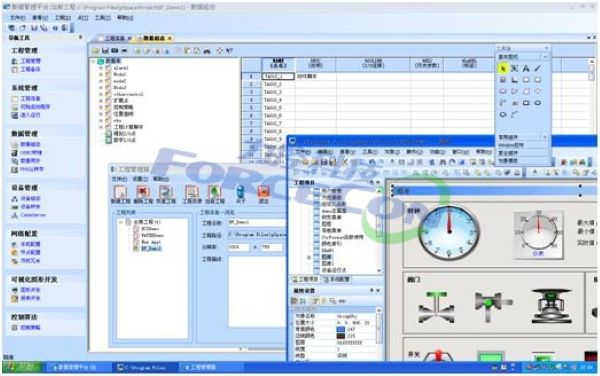Click the blue background color swatch in properties
The image size is (600, 376).
[341, 329]
